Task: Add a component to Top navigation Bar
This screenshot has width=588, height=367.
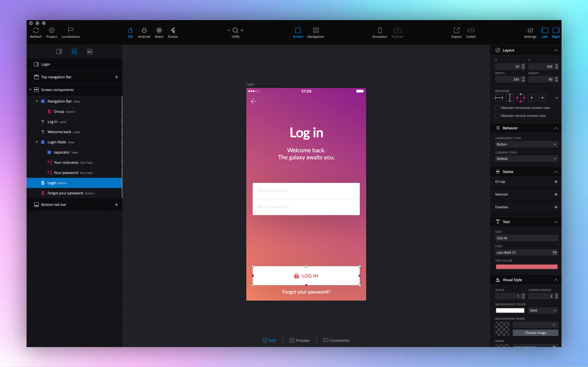Action: click(116, 77)
